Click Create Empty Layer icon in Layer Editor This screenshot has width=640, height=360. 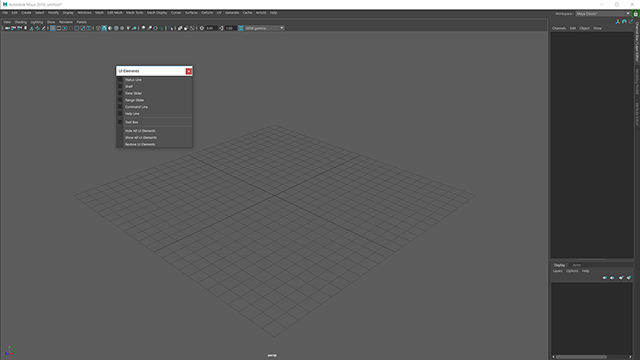pos(621,278)
